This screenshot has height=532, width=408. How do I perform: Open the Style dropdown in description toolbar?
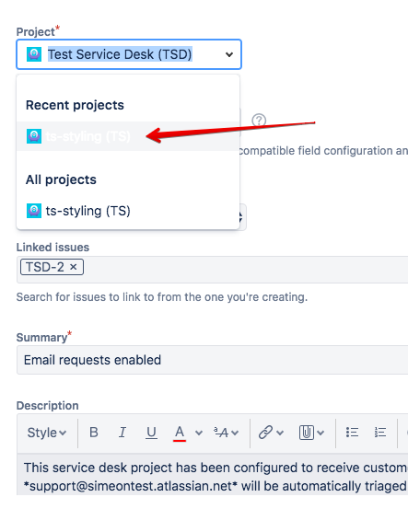46,433
